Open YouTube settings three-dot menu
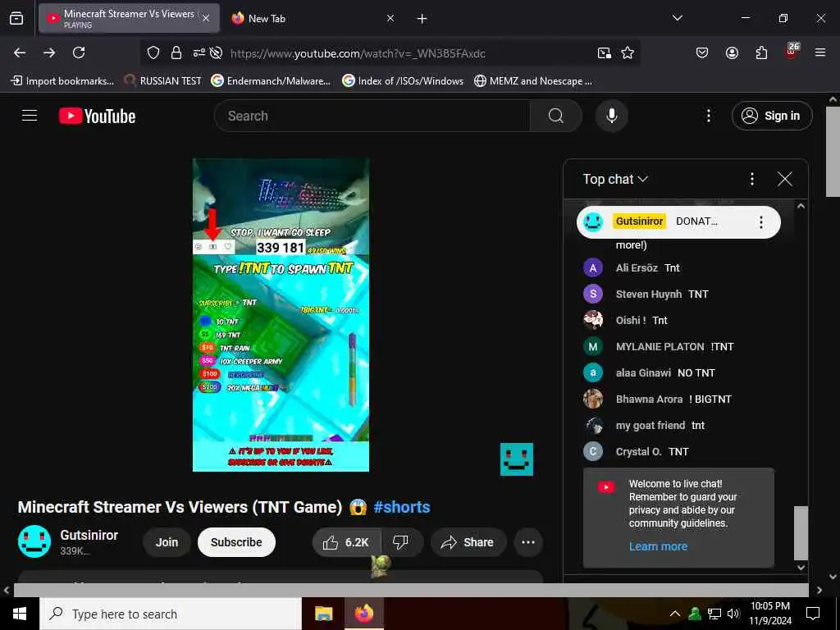Image resolution: width=840 pixels, height=630 pixels. 708,116
